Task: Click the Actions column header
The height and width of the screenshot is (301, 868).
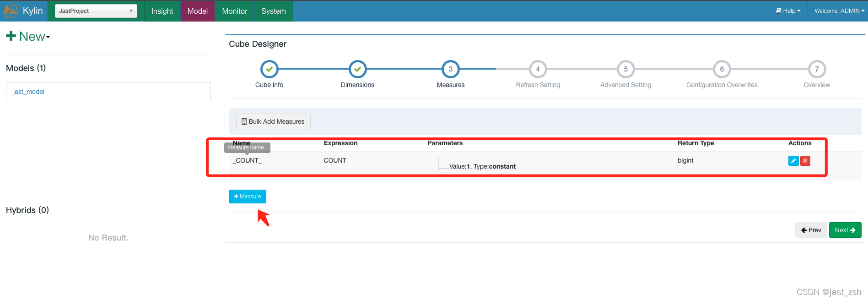Action: (x=800, y=143)
